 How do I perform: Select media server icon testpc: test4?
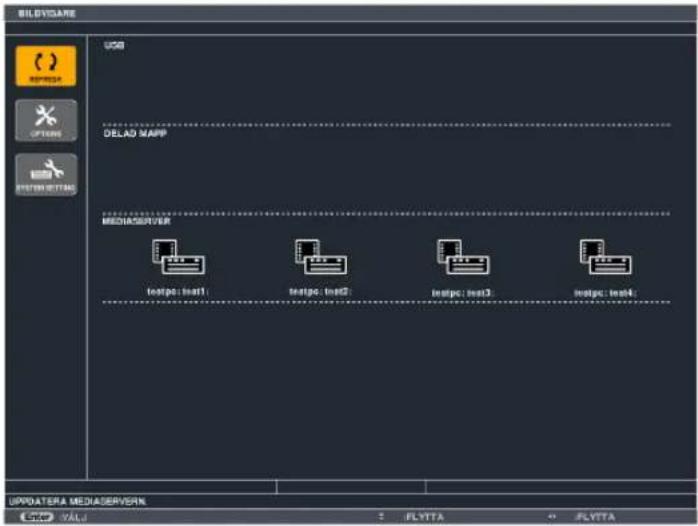tap(605, 257)
